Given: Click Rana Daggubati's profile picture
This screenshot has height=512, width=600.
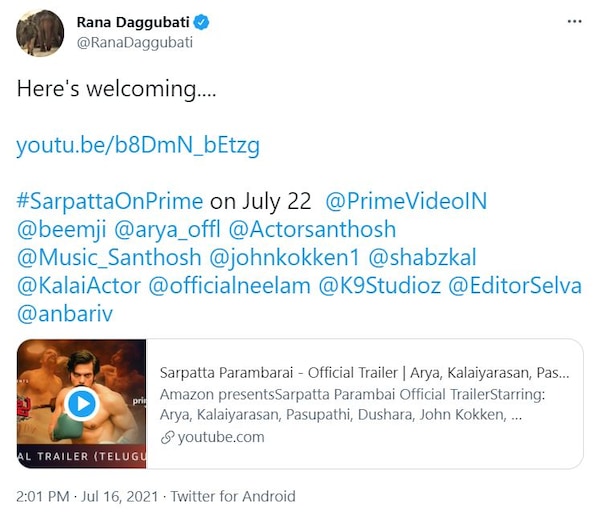Looking at the screenshot, I should pyautogui.click(x=40, y=33).
